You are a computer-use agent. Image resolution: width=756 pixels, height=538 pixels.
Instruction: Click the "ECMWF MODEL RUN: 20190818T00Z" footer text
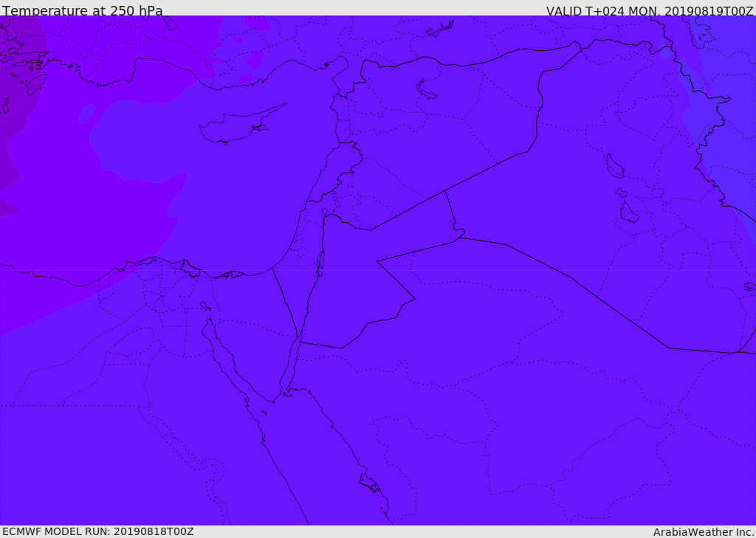98,531
